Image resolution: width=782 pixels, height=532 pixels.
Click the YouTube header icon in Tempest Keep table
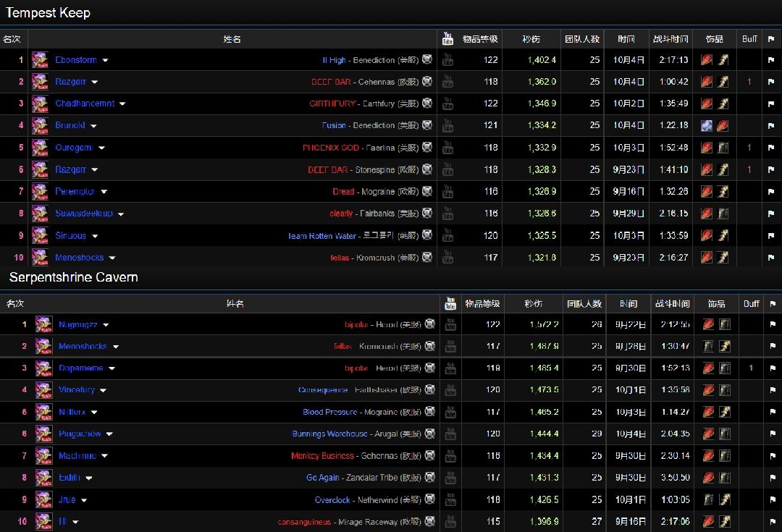coord(447,38)
